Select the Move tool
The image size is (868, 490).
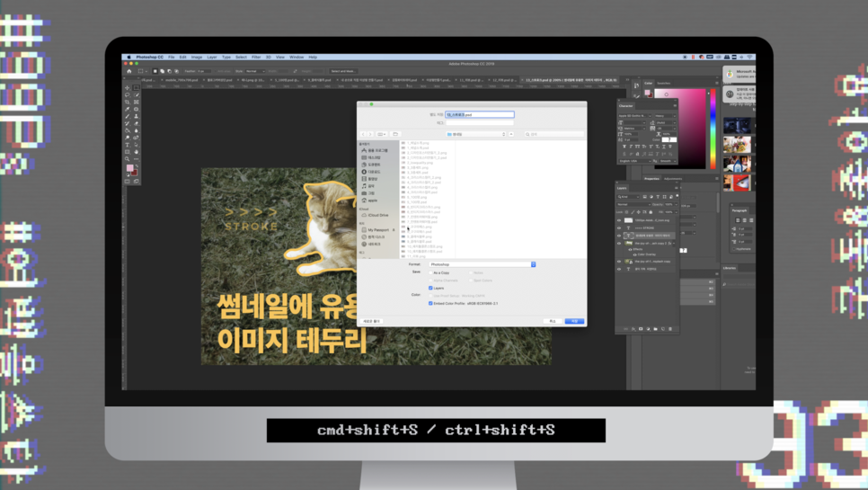point(128,87)
